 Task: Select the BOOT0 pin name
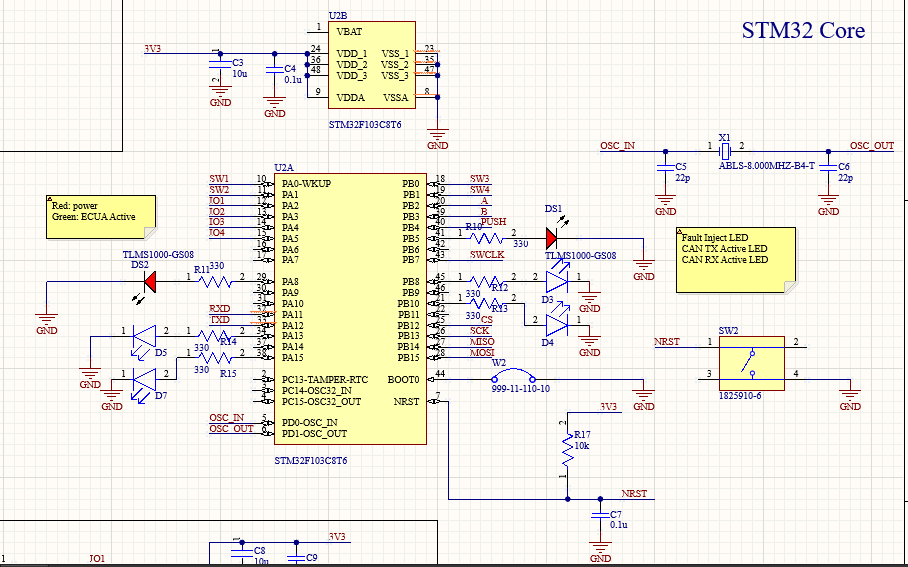403,379
